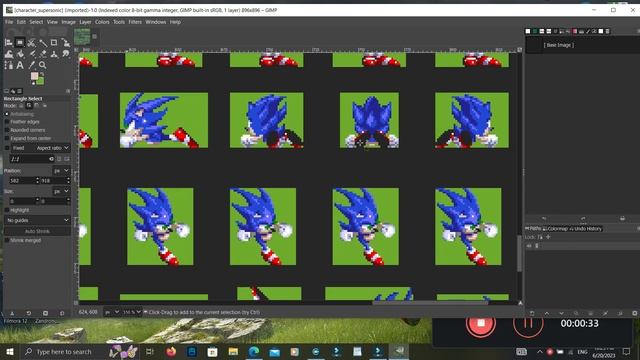
Task: Enable Feather edges checkbox
Action: point(7,122)
